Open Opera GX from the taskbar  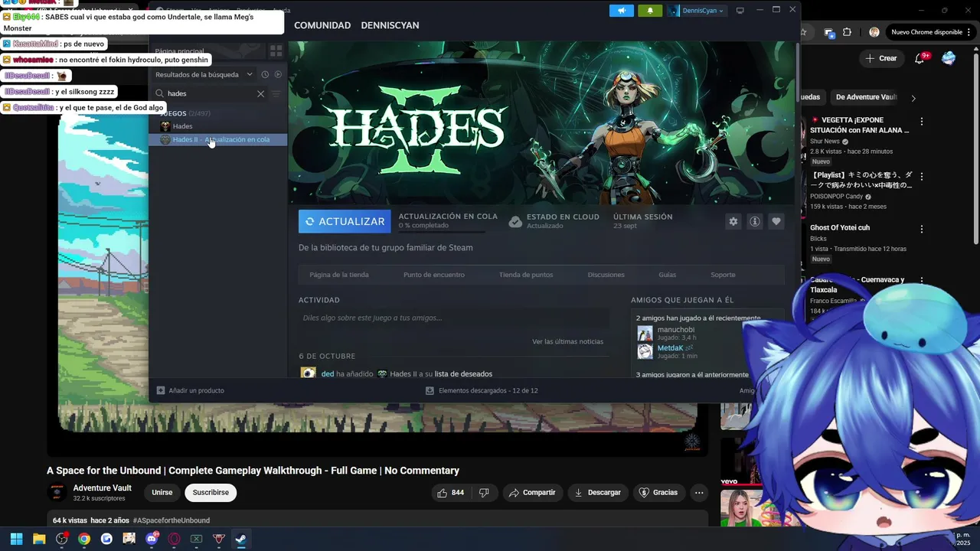174,539
